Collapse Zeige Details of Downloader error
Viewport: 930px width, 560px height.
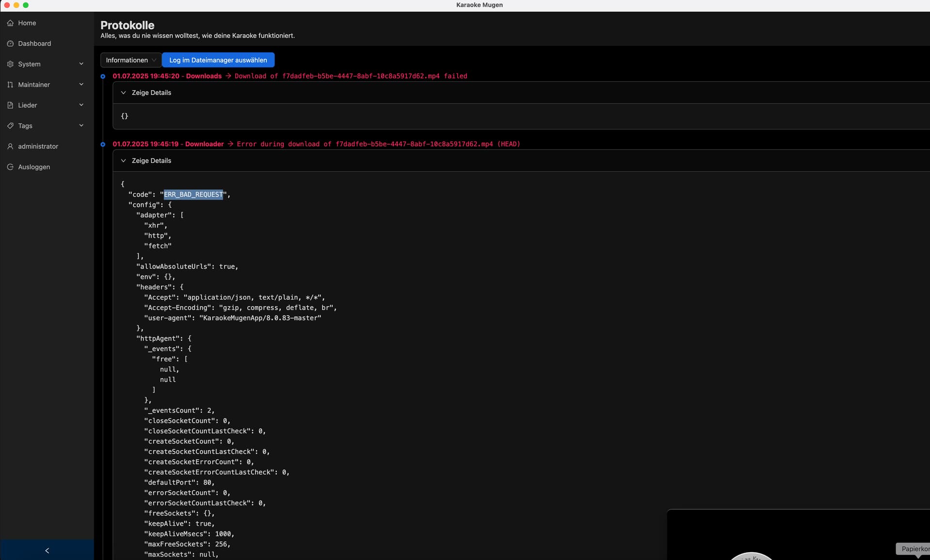pyautogui.click(x=123, y=161)
